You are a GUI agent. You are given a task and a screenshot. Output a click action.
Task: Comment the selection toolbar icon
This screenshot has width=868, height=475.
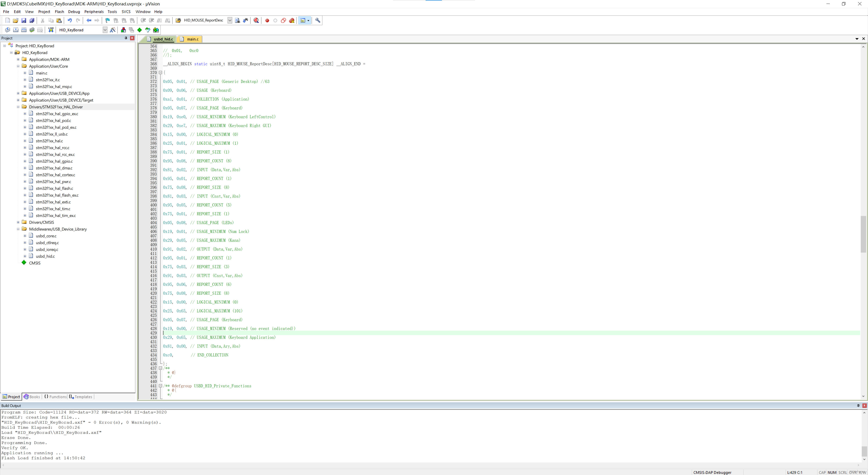160,21
